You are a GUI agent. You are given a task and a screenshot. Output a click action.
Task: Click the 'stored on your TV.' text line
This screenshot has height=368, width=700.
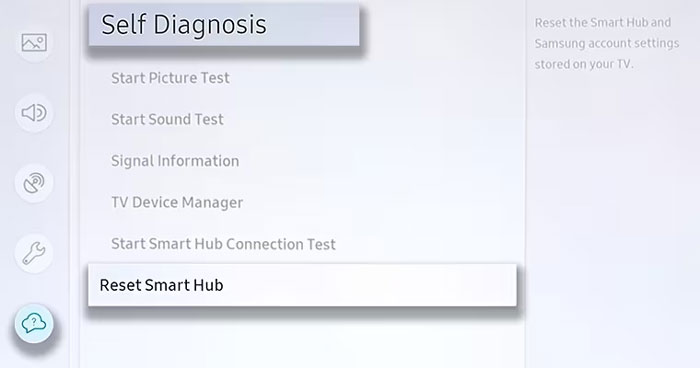tap(584, 64)
